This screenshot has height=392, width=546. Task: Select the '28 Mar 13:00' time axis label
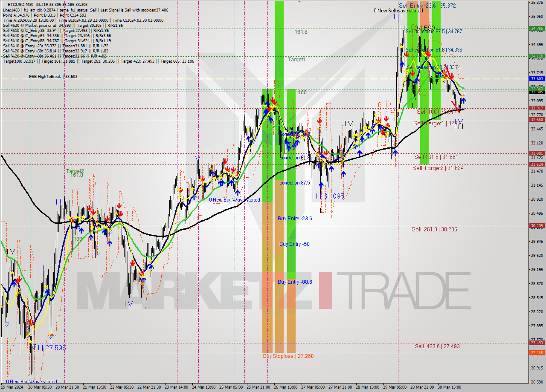point(368,387)
